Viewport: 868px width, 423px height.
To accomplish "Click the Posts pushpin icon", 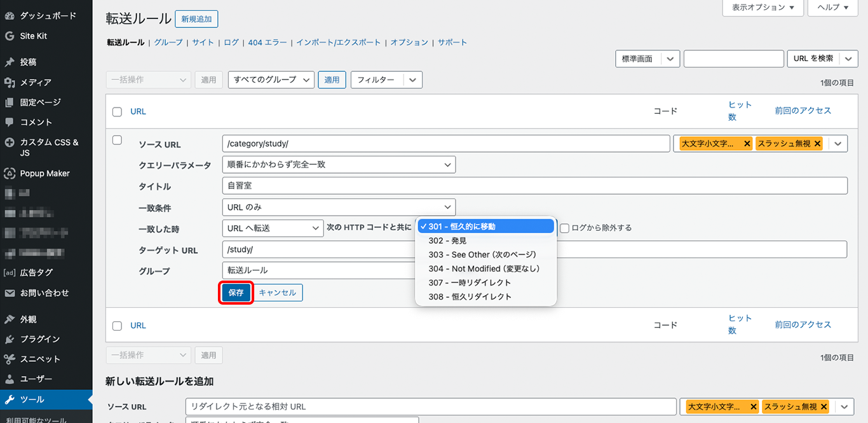I will click(10, 62).
